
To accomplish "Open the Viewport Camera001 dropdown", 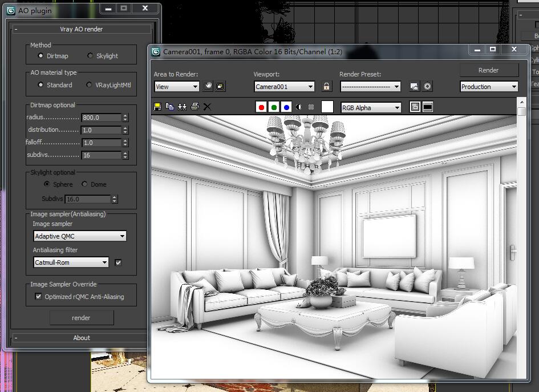I will coord(284,87).
